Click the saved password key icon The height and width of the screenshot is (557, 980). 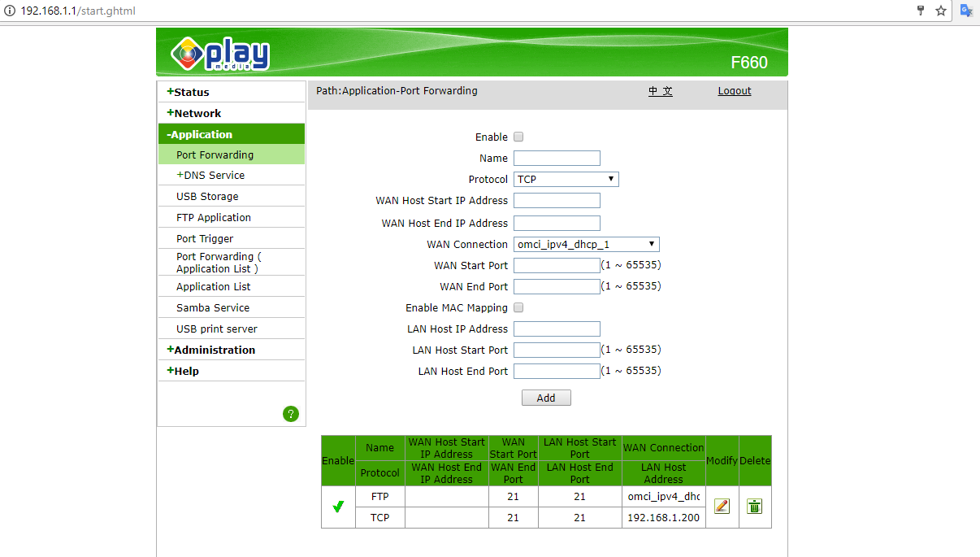pos(921,11)
